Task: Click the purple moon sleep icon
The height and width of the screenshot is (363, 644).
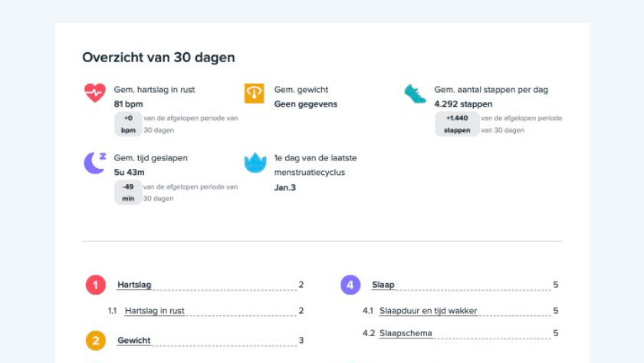Action: pos(94,162)
